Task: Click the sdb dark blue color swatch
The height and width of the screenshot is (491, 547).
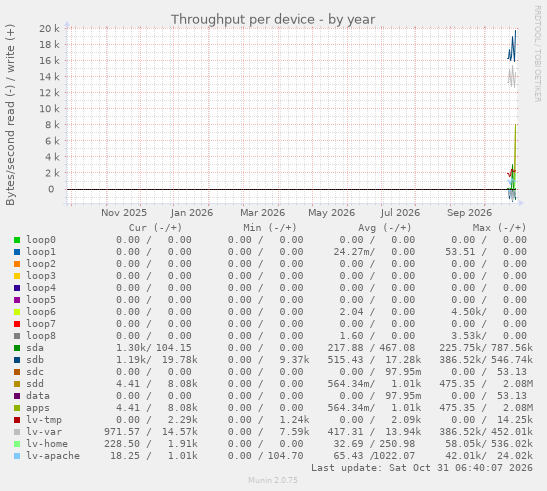Action: pos(17,360)
